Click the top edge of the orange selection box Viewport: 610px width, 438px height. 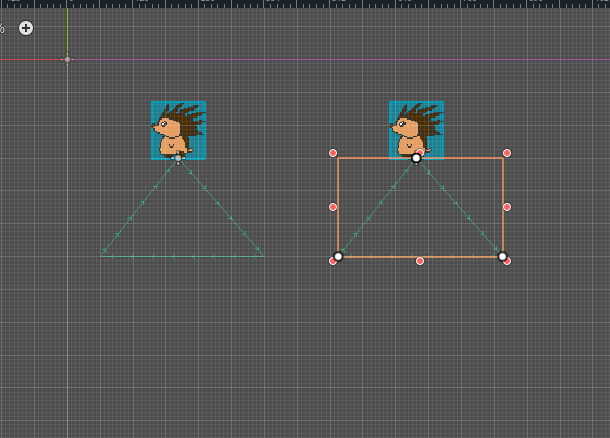[370, 158]
